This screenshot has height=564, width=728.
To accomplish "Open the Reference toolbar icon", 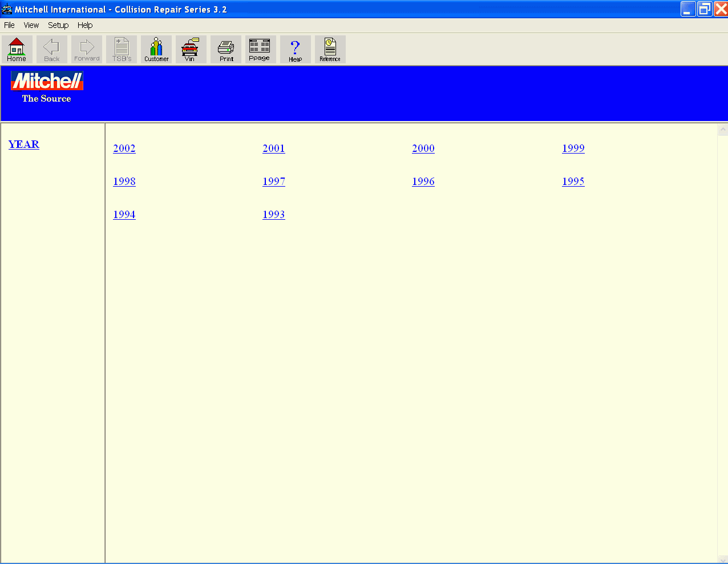I will tap(330, 50).
